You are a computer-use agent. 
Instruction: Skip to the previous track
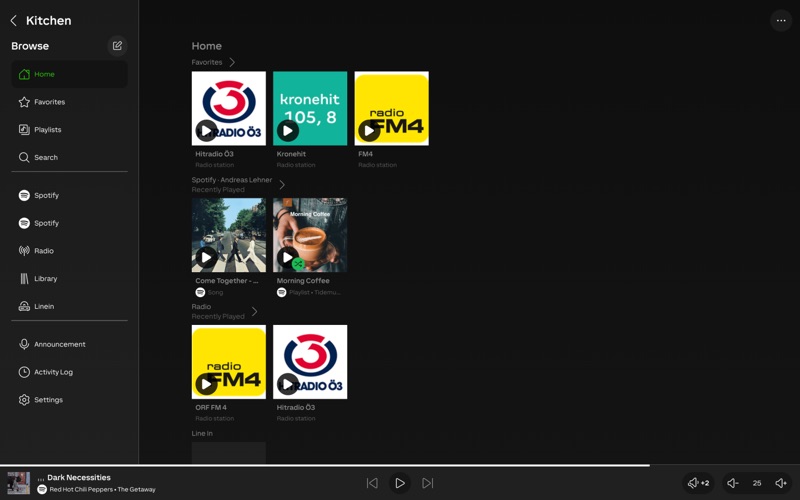pos(372,483)
